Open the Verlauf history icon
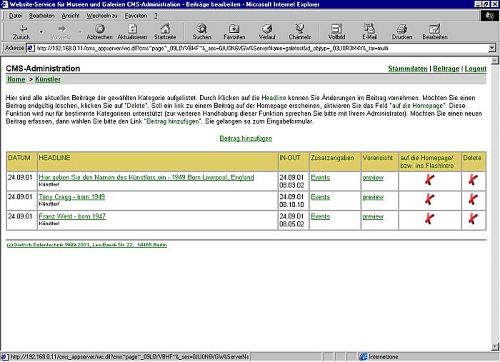Image resolution: width=500 pixels, height=362 pixels. pyautogui.click(x=267, y=29)
